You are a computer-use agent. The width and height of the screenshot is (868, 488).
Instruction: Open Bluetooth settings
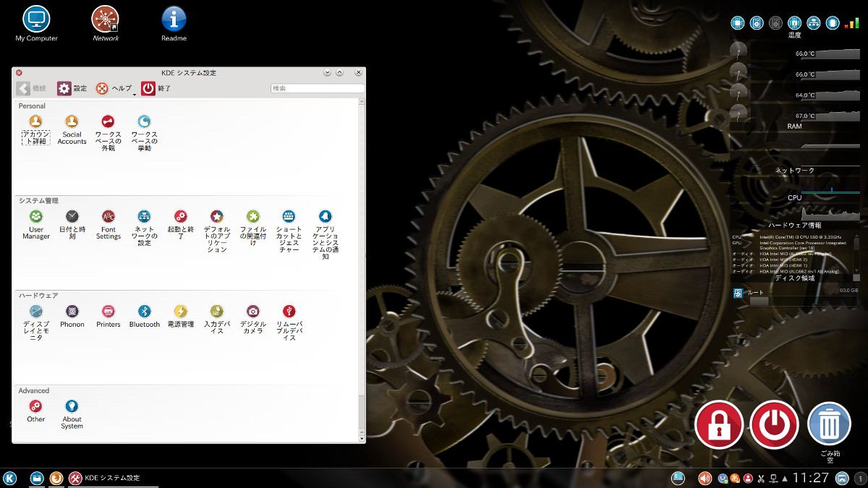[x=144, y=317]
